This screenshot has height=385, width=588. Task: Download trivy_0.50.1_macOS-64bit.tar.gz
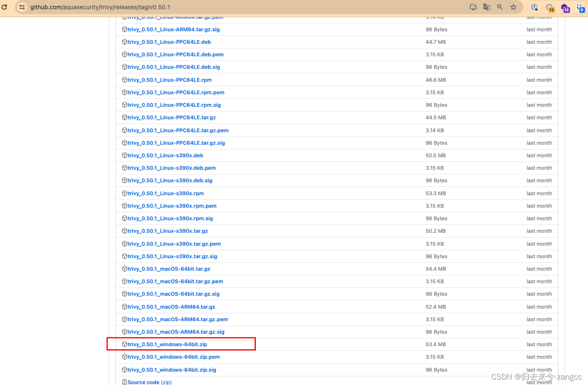pos(169,269)
